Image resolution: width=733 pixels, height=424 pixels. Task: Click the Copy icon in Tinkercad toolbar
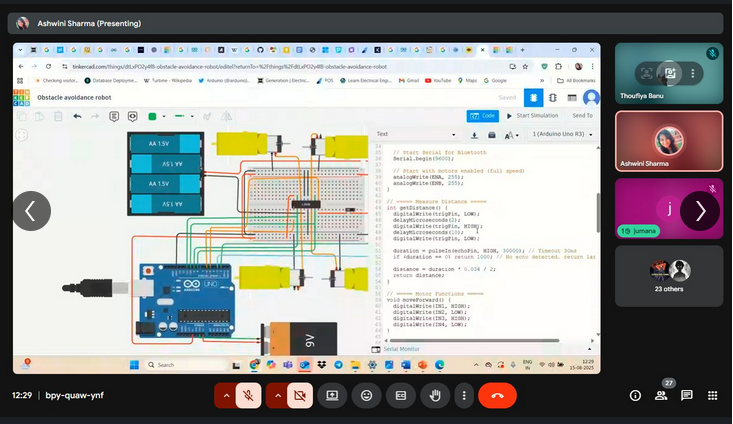coord(22,116)
